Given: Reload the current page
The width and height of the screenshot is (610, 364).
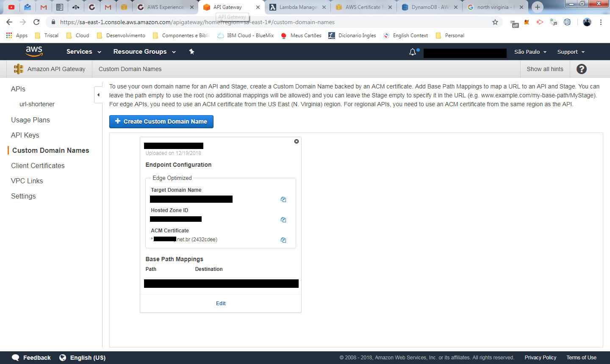Looking at the screenshot, I should pos(36,22).
